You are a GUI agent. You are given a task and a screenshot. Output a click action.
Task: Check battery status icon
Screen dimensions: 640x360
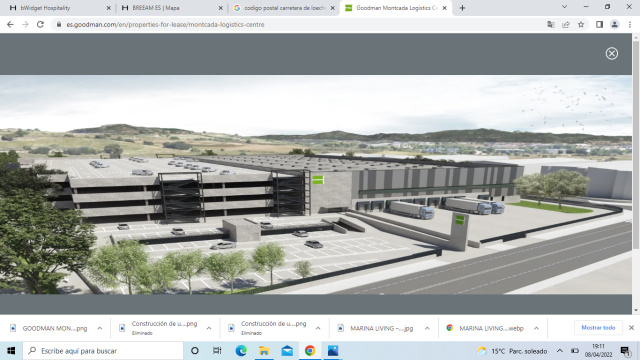point(575,351)
